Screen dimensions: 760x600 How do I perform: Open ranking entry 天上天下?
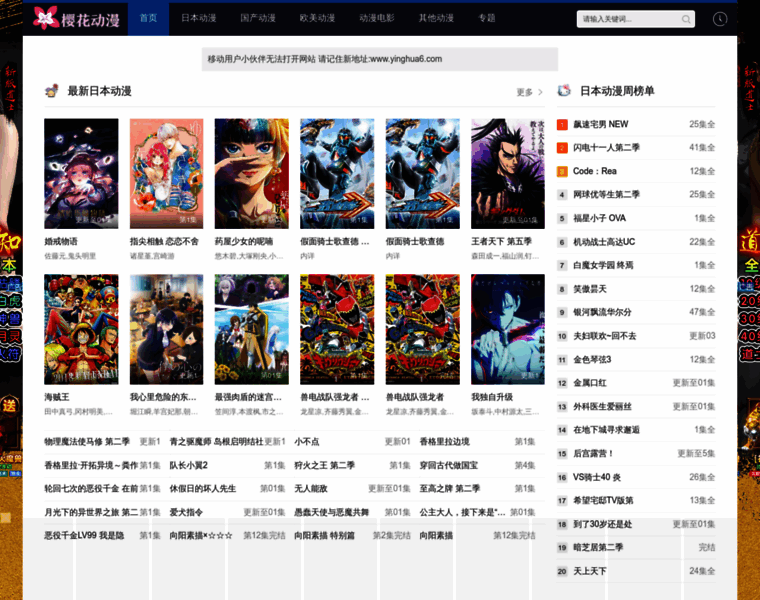click(x=590, y=571)
